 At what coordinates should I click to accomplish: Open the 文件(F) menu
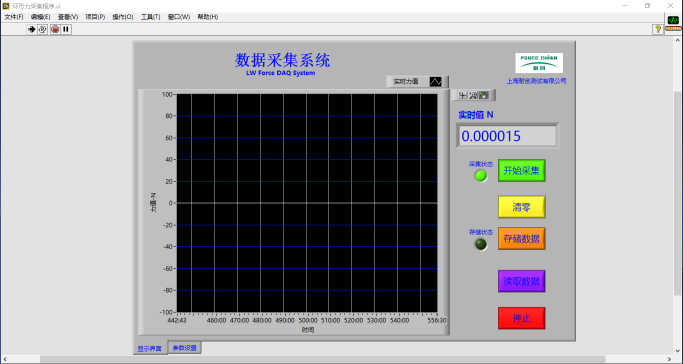pos(14,17)
